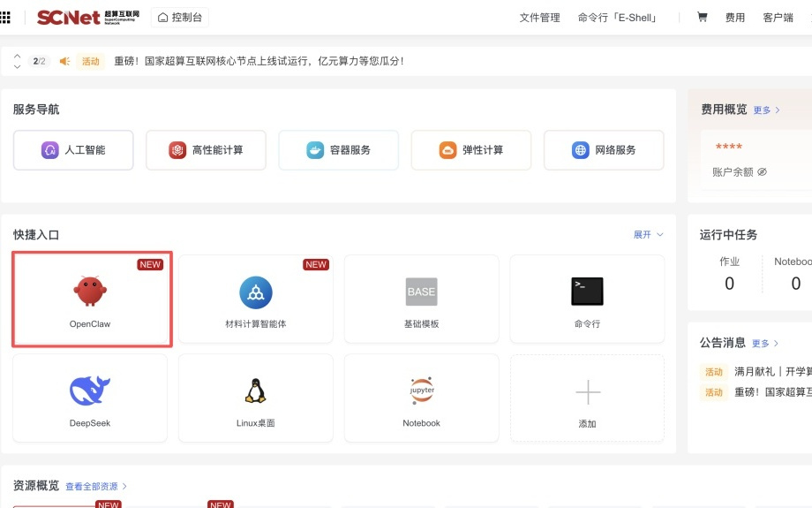Open the 满月献礼 announcement
This screenshot has width=812, height=508.
pyautogui.click(x=772, y=372)
